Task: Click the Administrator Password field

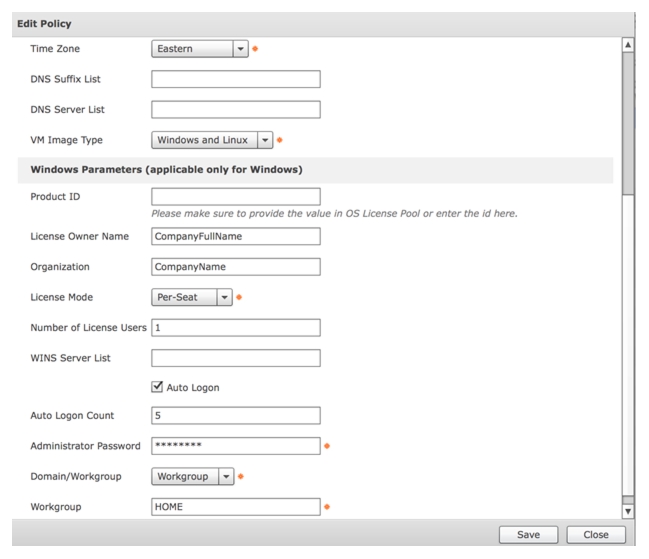Action: pyautogui.click(x=236, y=446)
